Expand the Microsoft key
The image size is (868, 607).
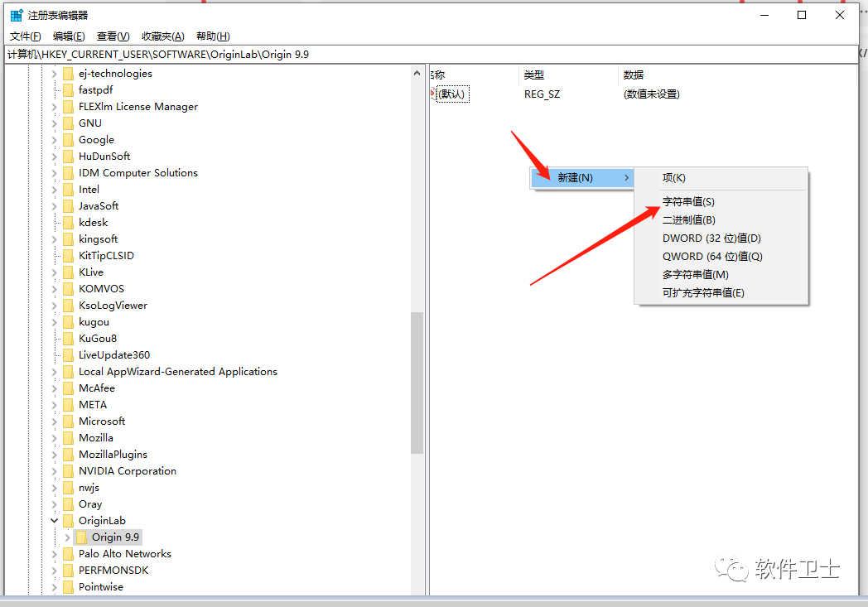(55, 422)
